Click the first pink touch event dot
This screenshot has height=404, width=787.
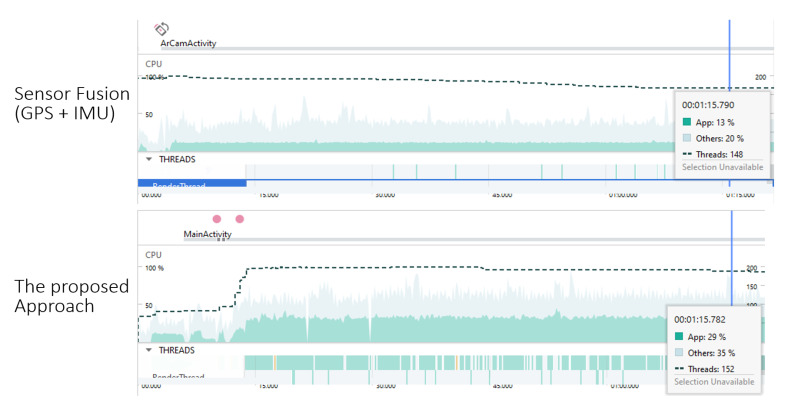click(216, 218)
